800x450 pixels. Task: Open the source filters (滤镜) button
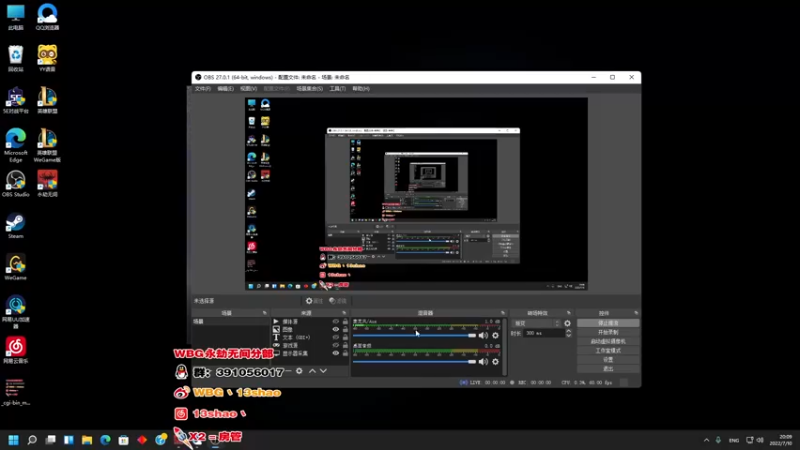[x=338, y=301]
